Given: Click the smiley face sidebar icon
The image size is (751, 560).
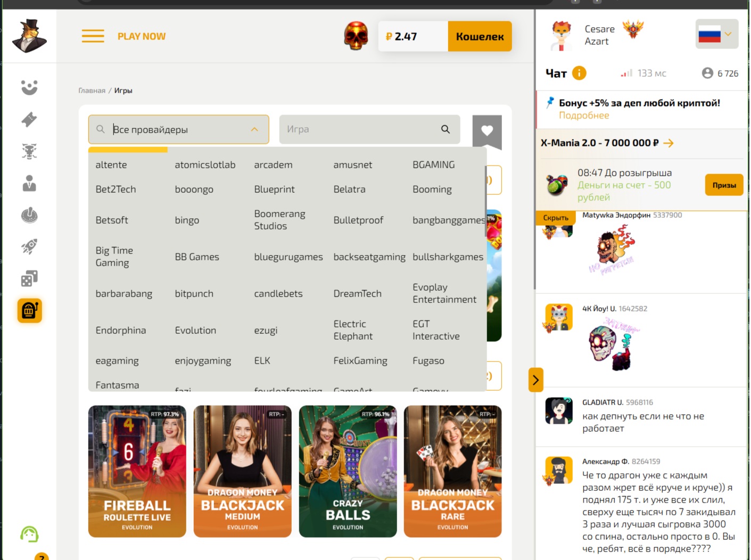Looking at the screenshot, I should pyautogui.click(x=29, y=87).
